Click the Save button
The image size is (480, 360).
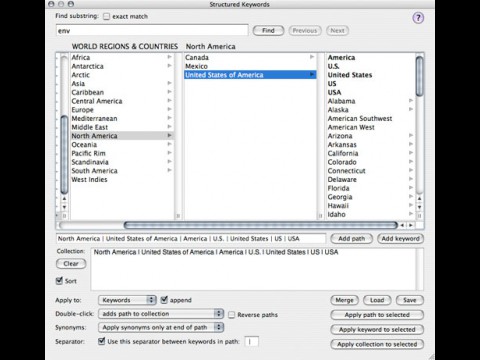pos(410,300)
